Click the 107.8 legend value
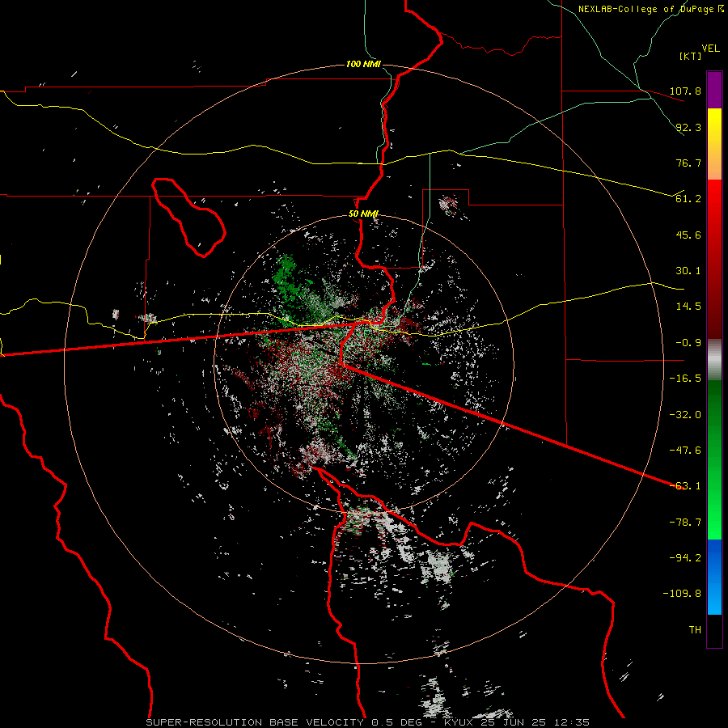This screenshot has height=728, width=728. click(685, 91)
